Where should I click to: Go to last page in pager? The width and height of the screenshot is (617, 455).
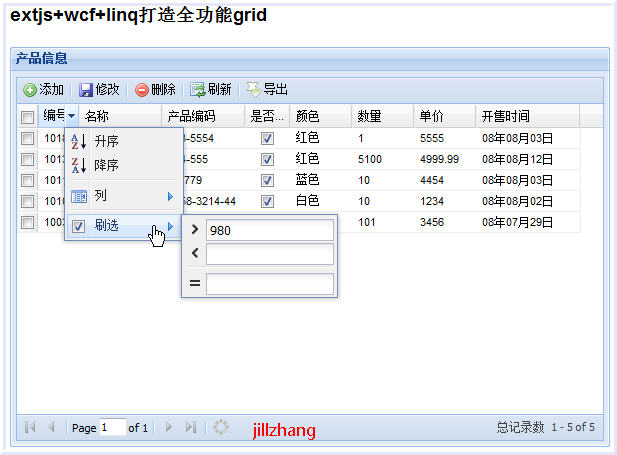191,427
